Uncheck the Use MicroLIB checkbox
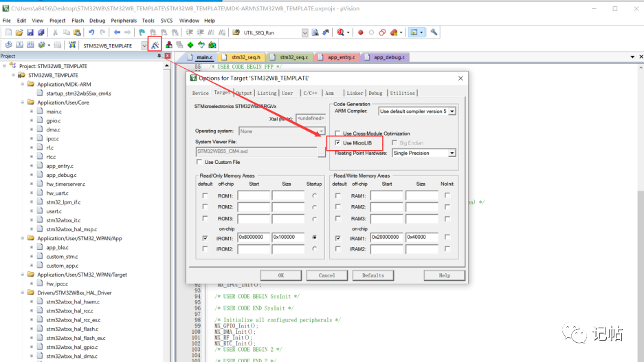 coord(337,142)
